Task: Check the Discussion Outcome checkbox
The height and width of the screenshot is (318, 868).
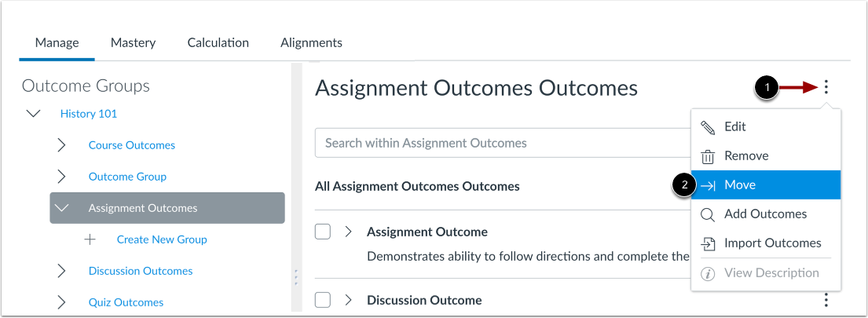Action: tap(322, 300)
